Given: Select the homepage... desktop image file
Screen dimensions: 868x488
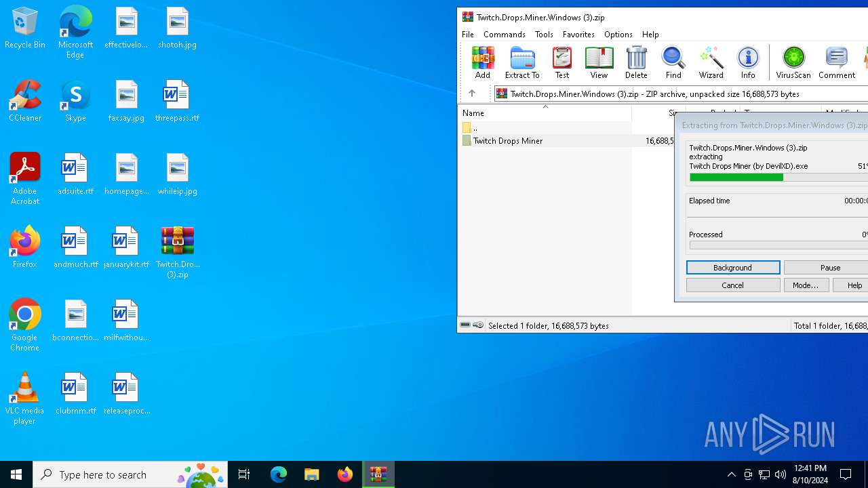Looking at the screenshot, I should [x=126, y=174].
